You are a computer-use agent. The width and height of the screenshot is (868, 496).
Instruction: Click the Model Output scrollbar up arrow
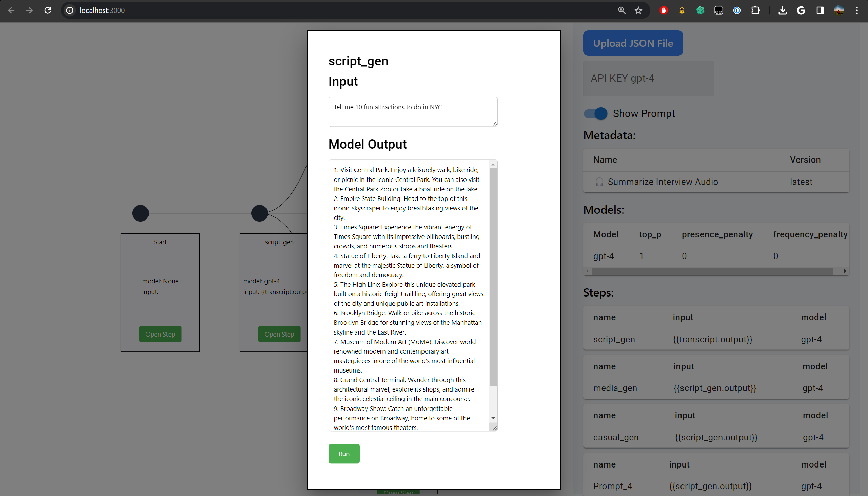493,165
